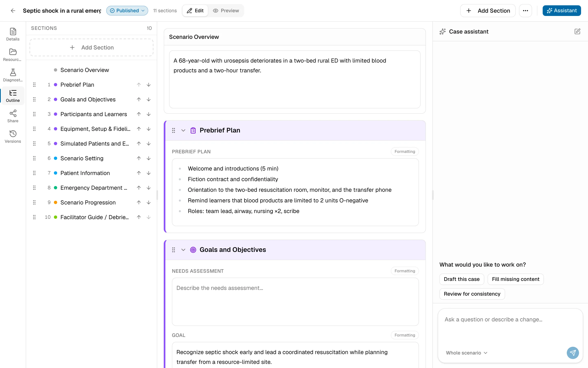Move Goals and Objectives section up

coord(139,99)
